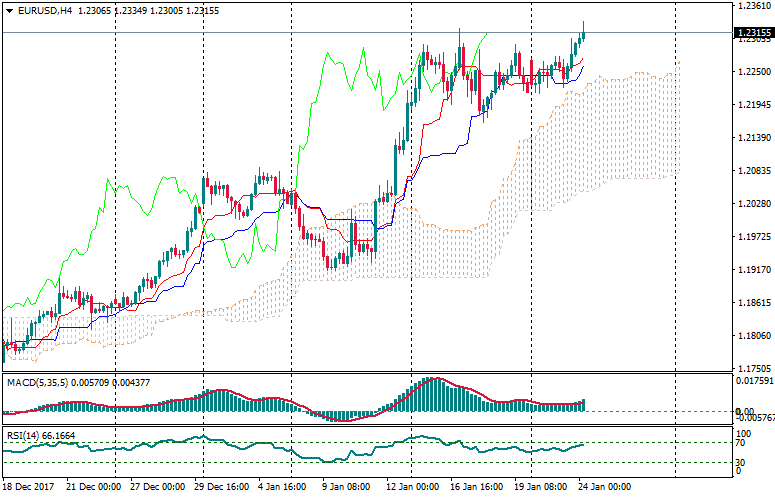Click the 1.19170 price scale label

click(753, 270)
